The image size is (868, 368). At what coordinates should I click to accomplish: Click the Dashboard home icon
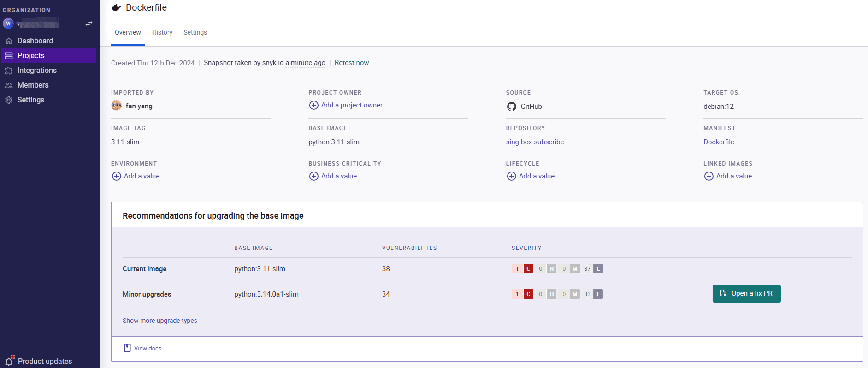9,41
